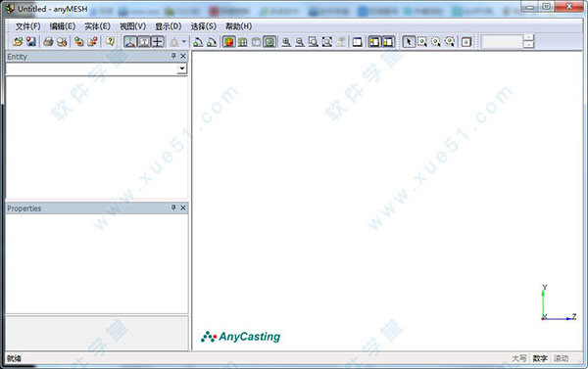This screenshot has width=588, height=369.
Task: Decrease value with spinner down arrow
Action: [529, 45]
